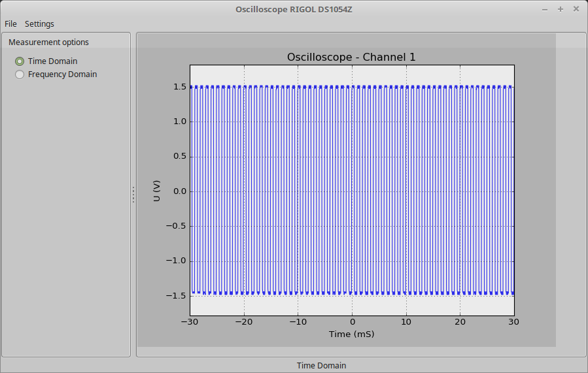Click the −30 tick on the time axis
Image resolution: width=588 pixels, height=373 pixels.
190,322
